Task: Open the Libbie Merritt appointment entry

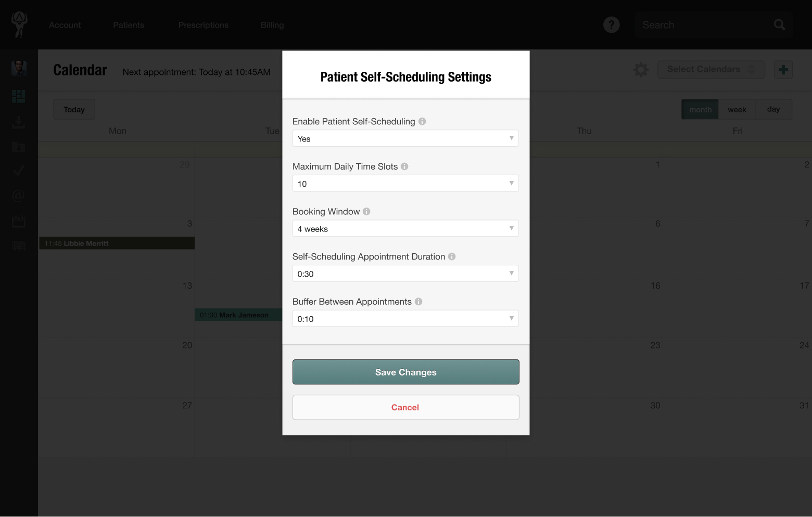Action: 117,243
